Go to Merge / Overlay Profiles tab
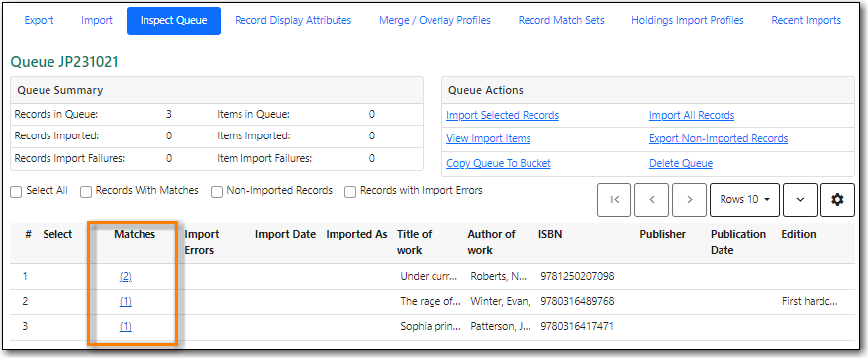 coord(434,21)
